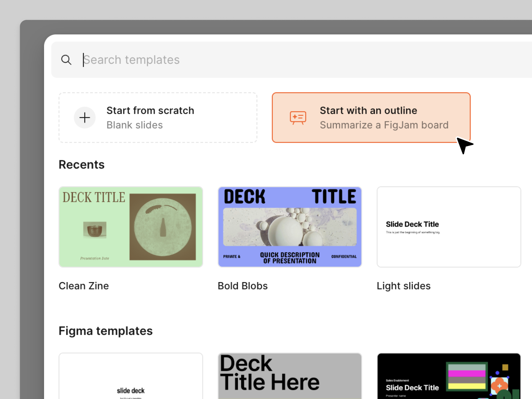Click the Clean Zine title label
The height and width of the screenshot is (399, 532).
(x=84, y=286)
